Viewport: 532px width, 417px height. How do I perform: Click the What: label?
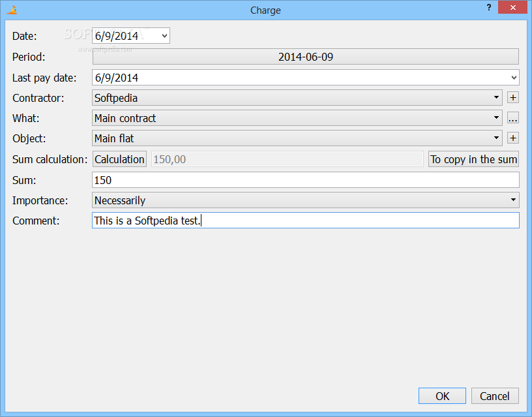26,118
